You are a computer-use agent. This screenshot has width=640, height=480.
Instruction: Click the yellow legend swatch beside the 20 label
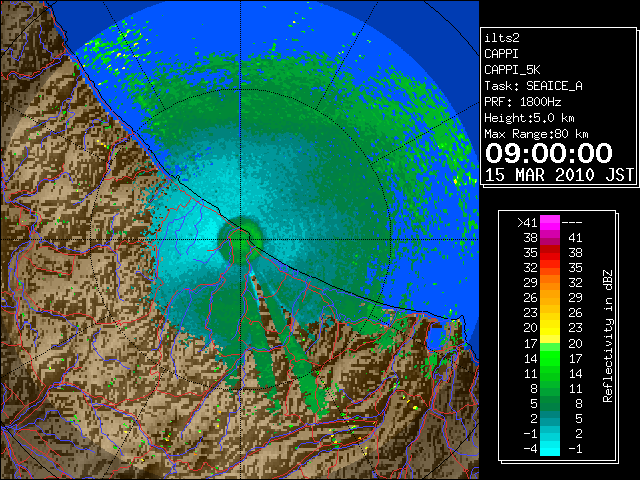[x=550, y=328]
